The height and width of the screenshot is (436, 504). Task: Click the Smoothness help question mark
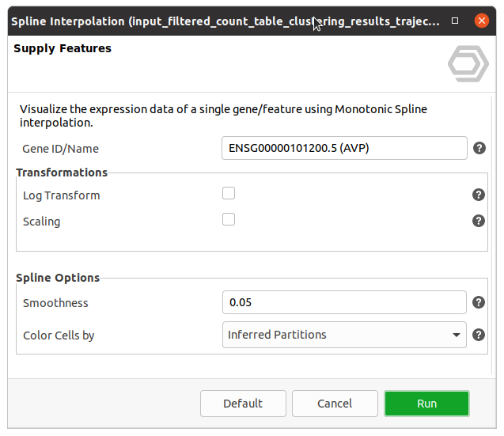point(479,302)
